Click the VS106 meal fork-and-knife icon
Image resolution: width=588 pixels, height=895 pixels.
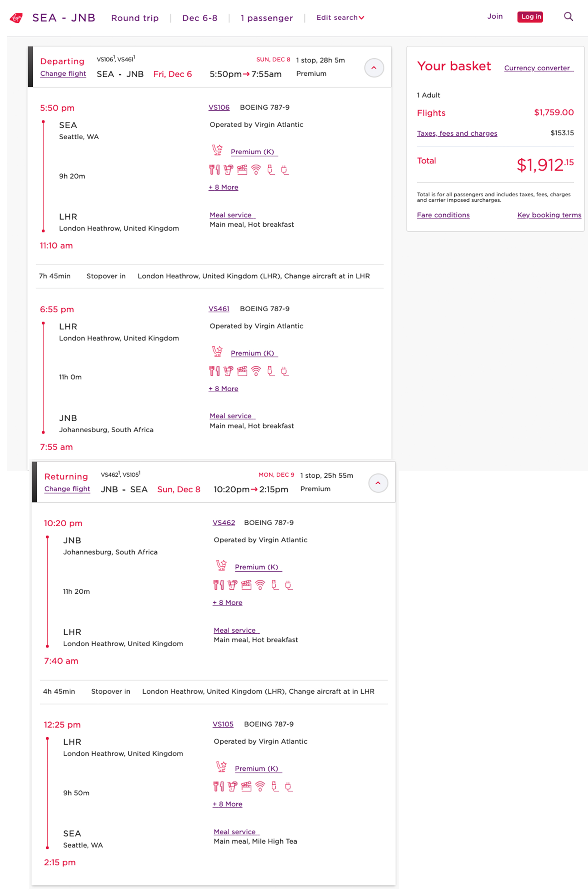214,170
